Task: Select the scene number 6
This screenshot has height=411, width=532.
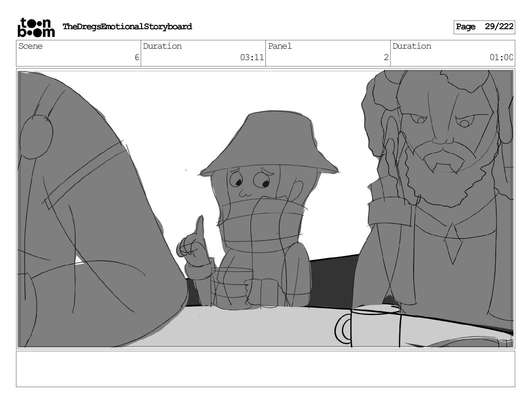Action: click(137, 57)
